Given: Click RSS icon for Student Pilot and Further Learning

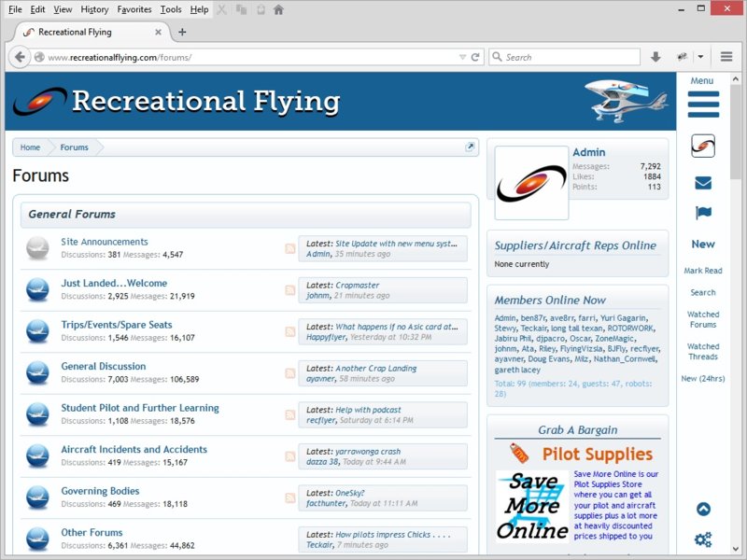Looking at the screenshot, I should click(x=290, y=414).
